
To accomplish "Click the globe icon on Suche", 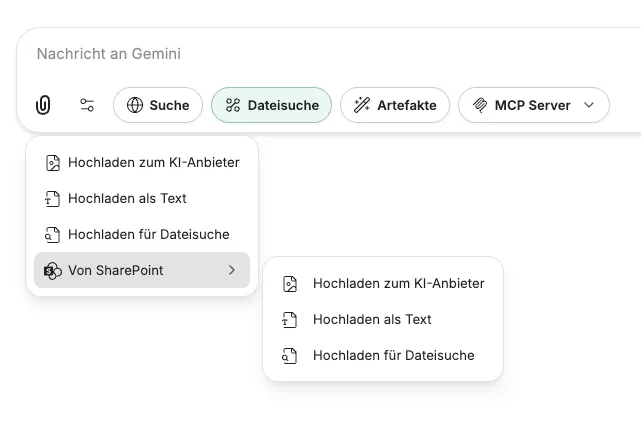I will coord(135,105).
